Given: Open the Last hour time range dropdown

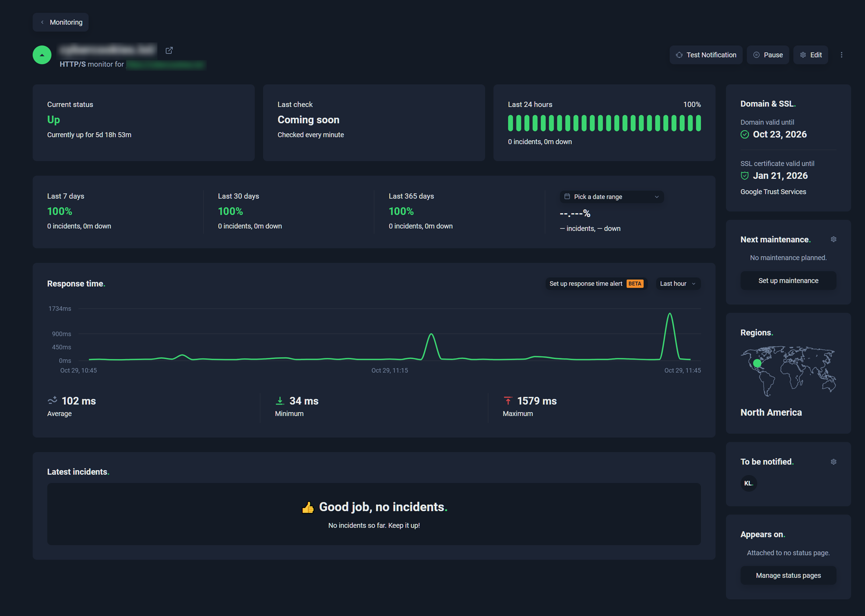Looking at the screenshot, I should click(678, 284).
